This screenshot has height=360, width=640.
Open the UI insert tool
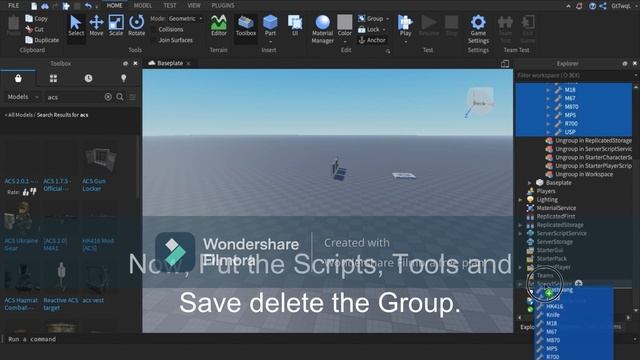pyautogui.click(x=295, y=26)
